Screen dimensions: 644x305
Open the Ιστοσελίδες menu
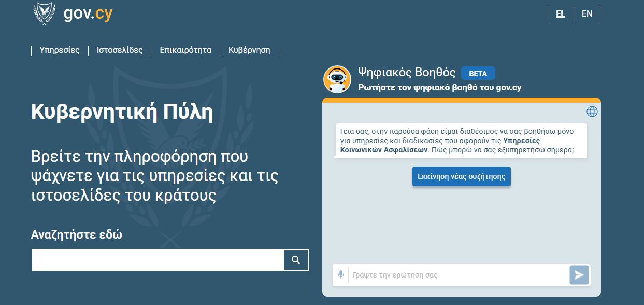120,50
